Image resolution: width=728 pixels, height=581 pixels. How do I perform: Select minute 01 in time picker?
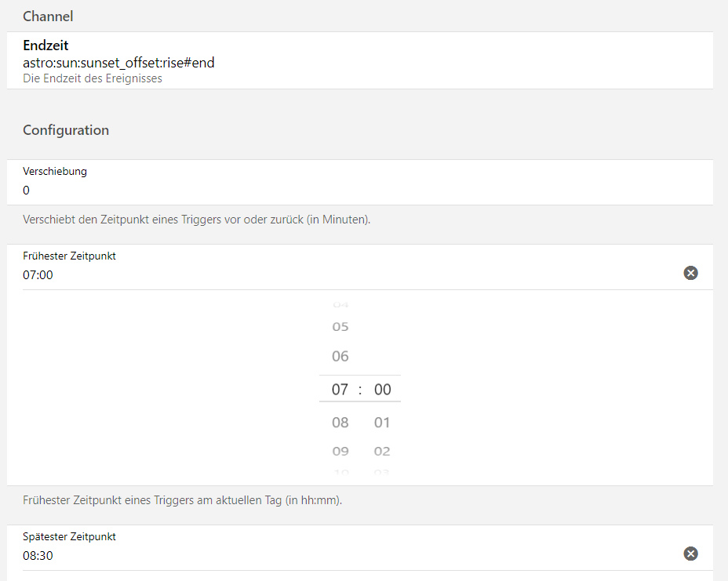point(382,423)
